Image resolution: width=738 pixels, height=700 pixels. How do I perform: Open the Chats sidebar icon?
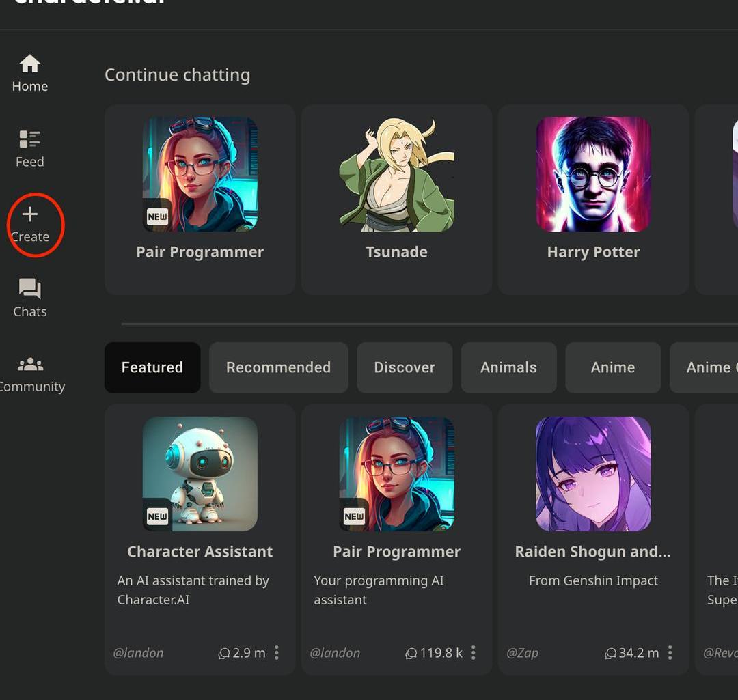pyautogui.click(x=30, y=289)
